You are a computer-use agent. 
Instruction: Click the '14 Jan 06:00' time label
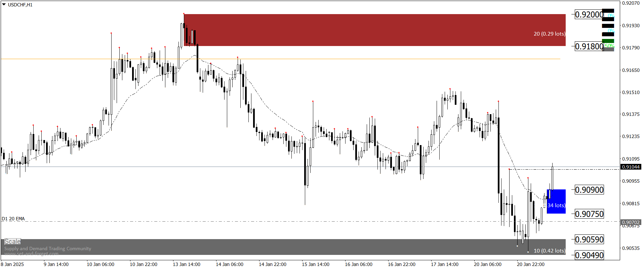[230, 264]
